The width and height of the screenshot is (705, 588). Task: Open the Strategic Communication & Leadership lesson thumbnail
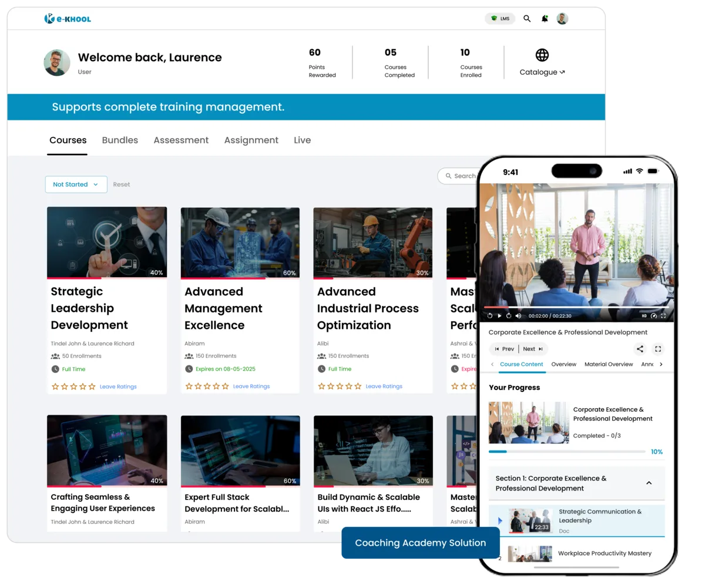pyautogui.click(x=529, y=520)
